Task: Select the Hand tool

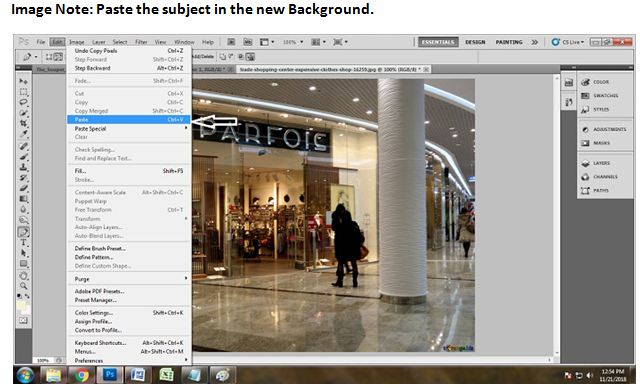Action: (x=23, y=275)
